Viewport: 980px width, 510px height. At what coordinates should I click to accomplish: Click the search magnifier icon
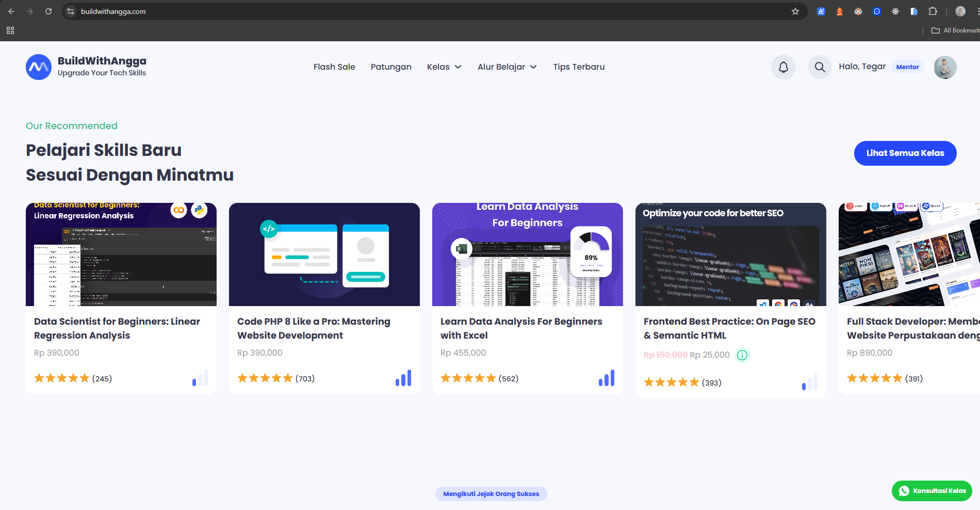820,67
